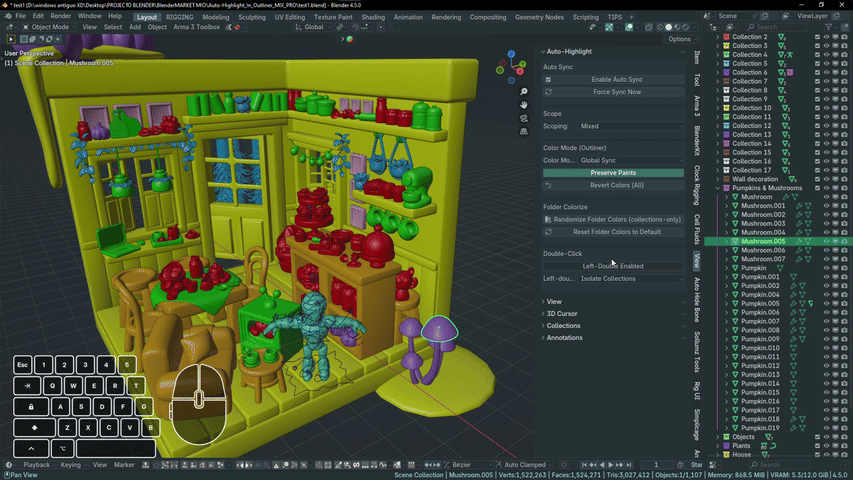Open Color Mode dropdown showing Global Sync
Screen dimensions: 853x480
pos(631,161)
